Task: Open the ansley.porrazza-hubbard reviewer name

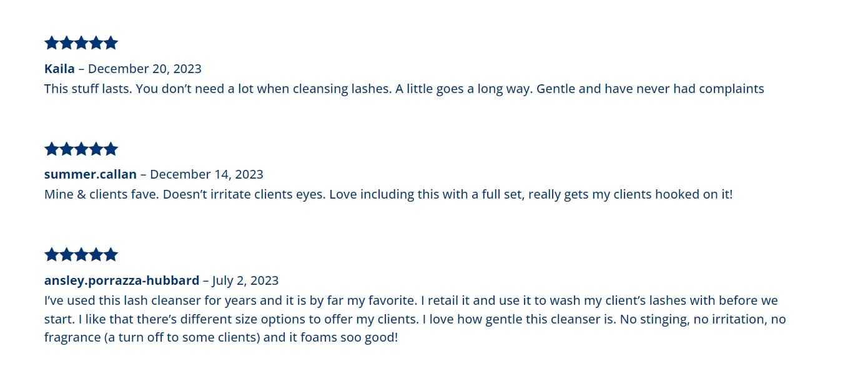Action: click(x=121, y=280)
